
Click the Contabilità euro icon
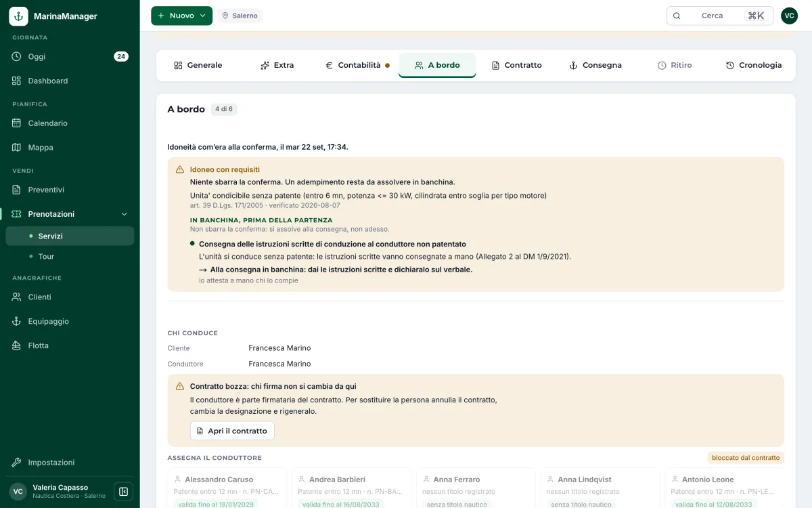(329, 65)
